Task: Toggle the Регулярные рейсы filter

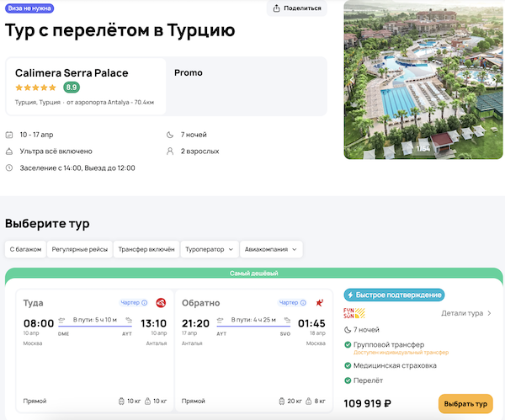Action: [79, 249]
